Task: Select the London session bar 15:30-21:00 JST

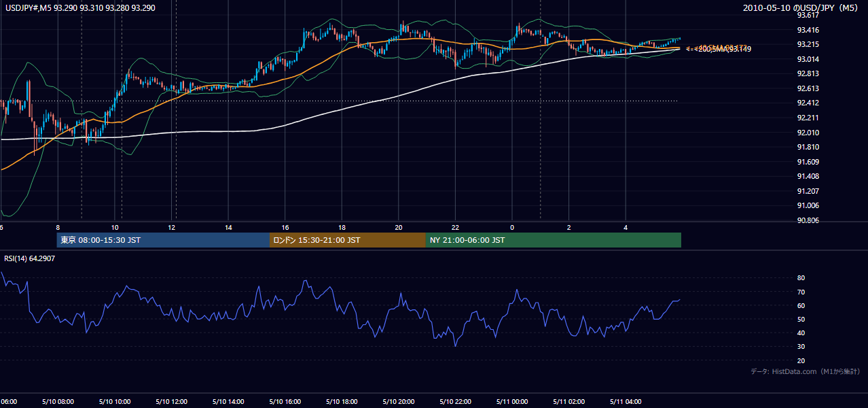Action: [348, 240]
